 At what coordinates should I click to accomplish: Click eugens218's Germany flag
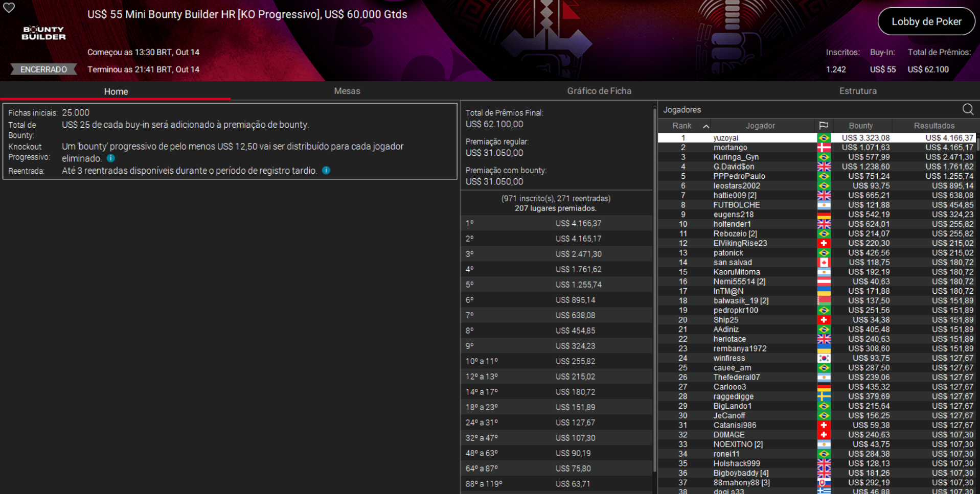click(824, 215)
